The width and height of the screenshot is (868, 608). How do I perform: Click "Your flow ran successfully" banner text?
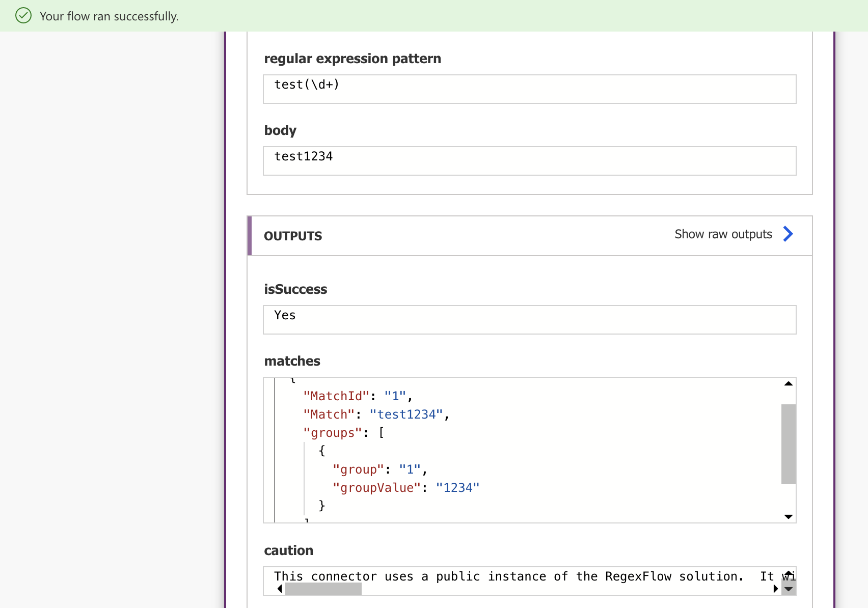[x=109, y=16]
